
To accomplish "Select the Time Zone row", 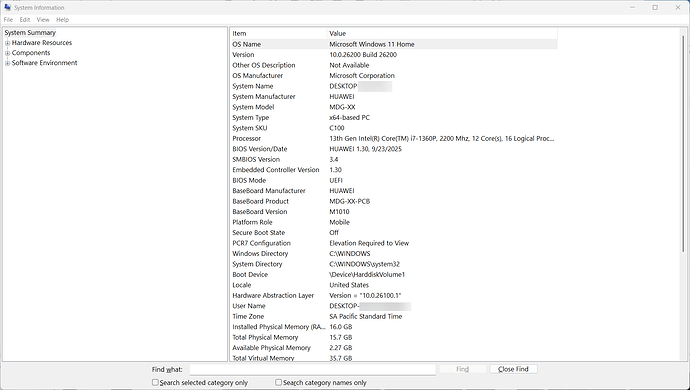I will click(x=394, y=316).
